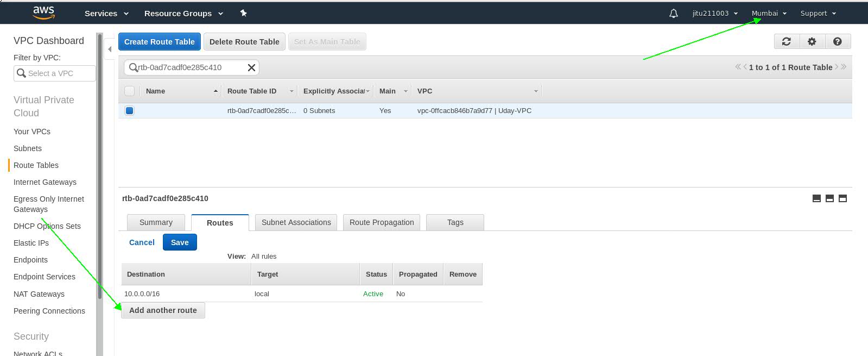Open the VPC column dropdown arrow
The width and height of the screenshot is (868, 356).
point(536,91)
